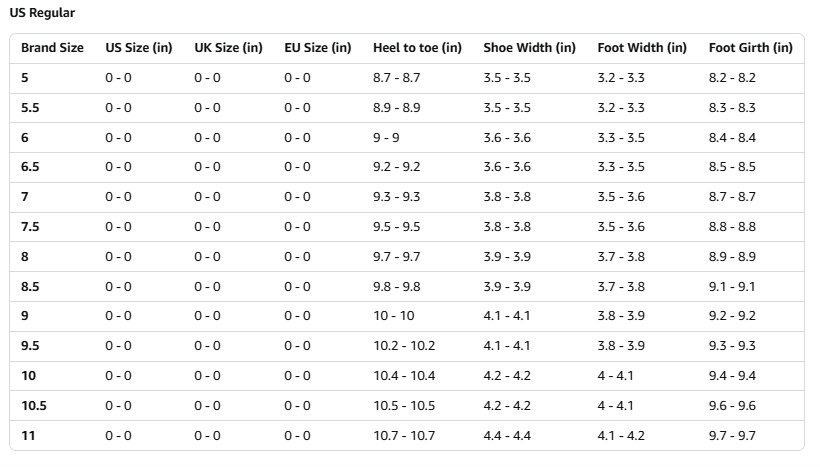The width and height of the screenshot is (820, 467).
Task: Select brand size 7.5 row label
Action: coord(30,227)
